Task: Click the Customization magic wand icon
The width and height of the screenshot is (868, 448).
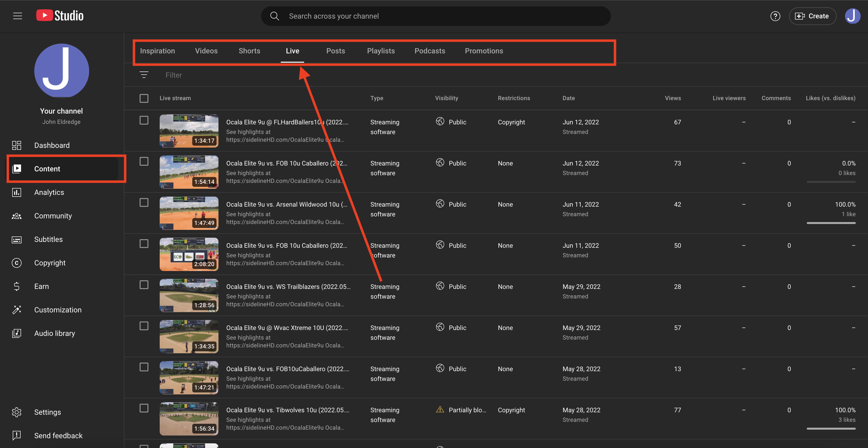Action: (16, 309)
